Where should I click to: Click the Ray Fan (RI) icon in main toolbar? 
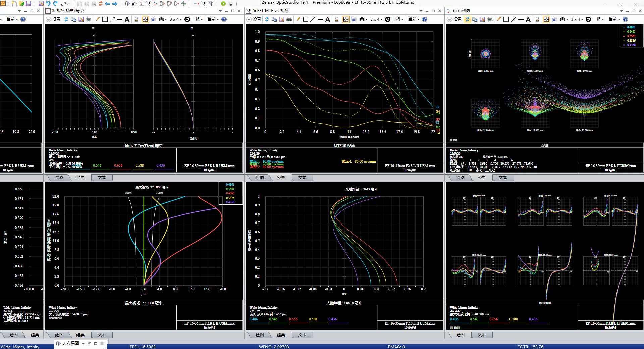point(135,4)
